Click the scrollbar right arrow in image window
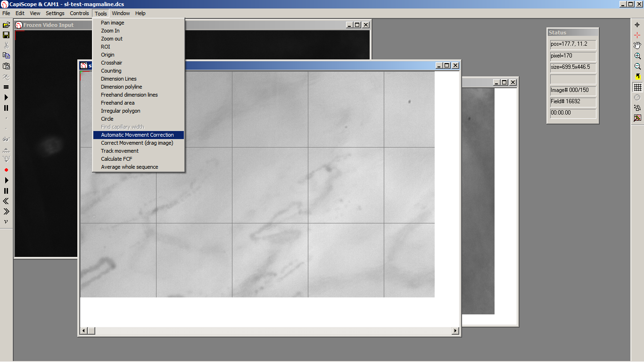 pyautogui.click(x=455, y=331)
